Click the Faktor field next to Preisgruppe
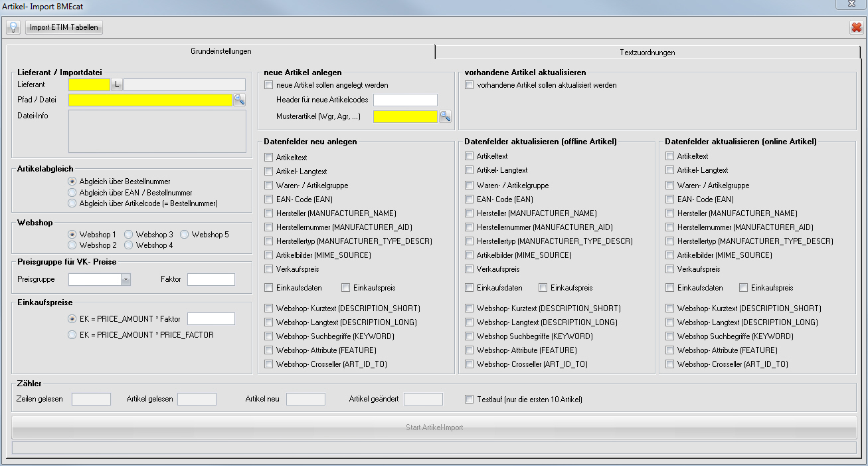 point(211,279)
